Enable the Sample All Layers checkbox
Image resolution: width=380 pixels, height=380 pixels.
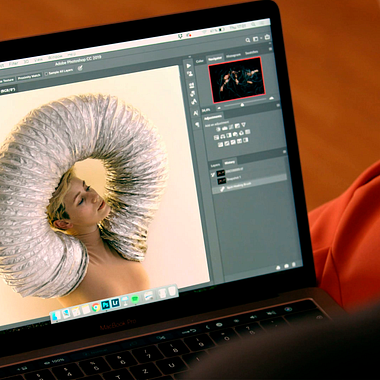(x=46, y=73)
